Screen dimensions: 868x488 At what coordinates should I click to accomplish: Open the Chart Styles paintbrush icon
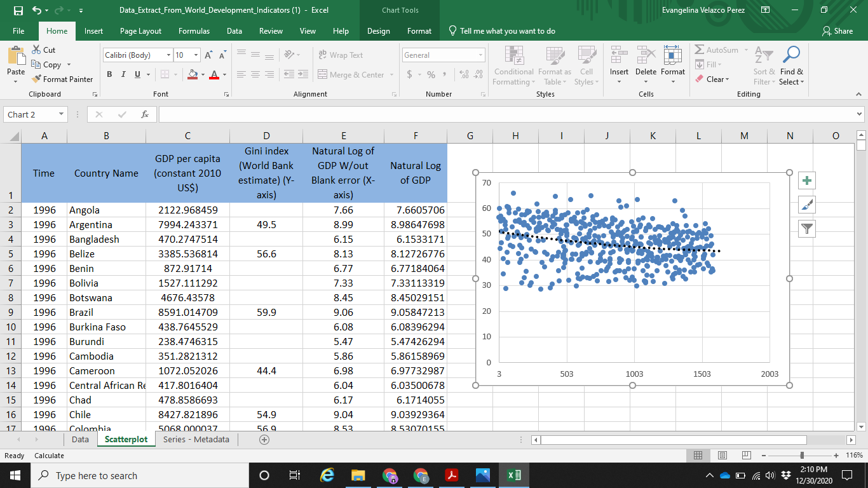[807, 205]
